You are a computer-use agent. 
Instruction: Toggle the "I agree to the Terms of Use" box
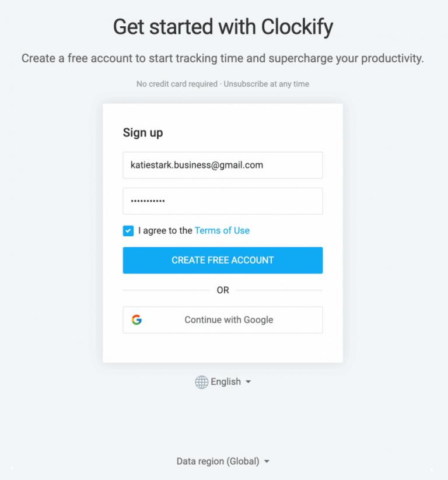click(128, 231)
